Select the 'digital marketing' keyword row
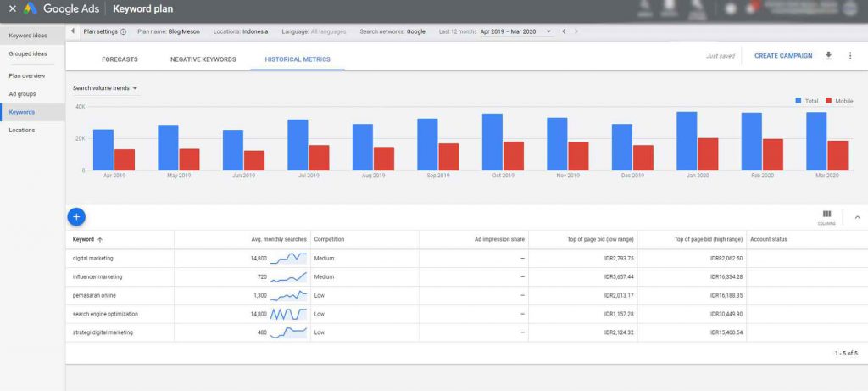The height and width of the screenshot is (391, 868). [x=467, y=259]
